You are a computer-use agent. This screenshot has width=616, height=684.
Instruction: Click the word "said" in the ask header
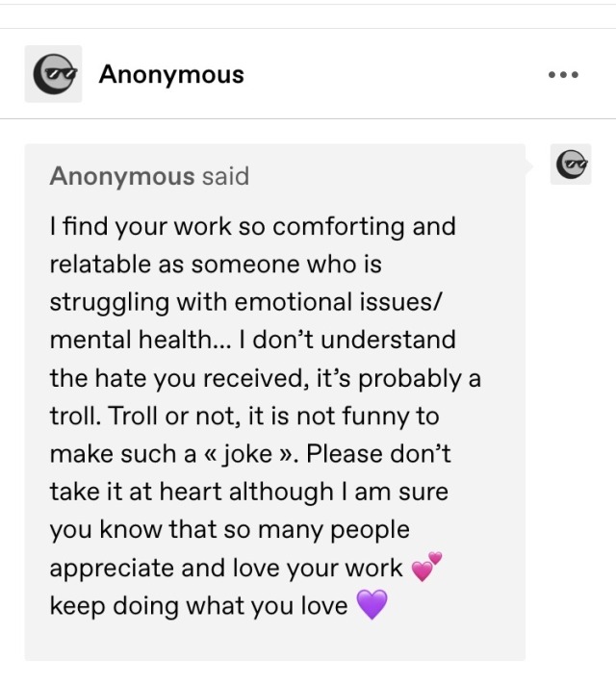pos(226,176)
